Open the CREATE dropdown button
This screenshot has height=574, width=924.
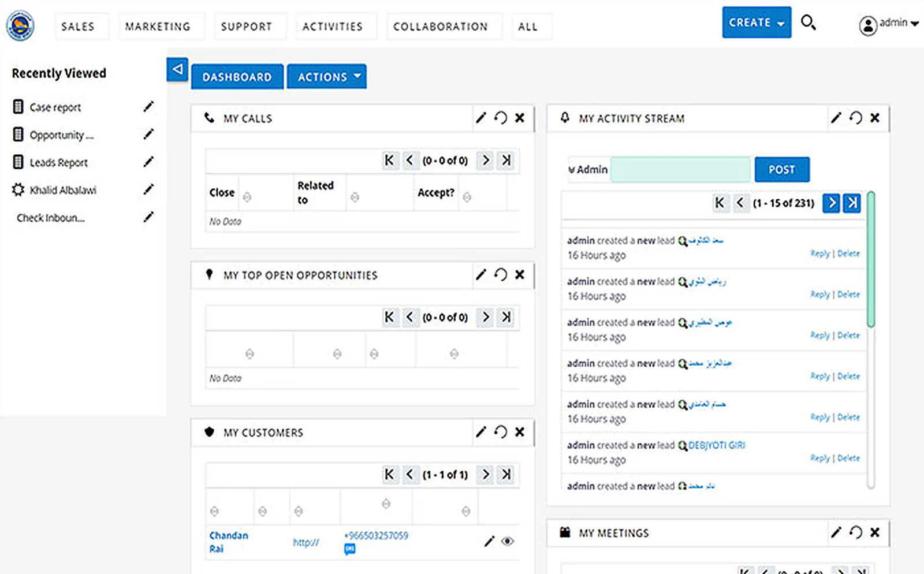(757, 23)
